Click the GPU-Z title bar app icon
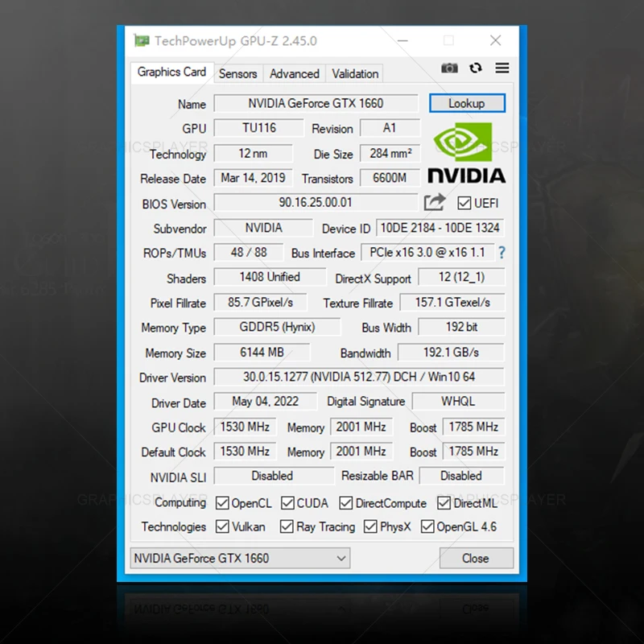 (x=142, y=41)
